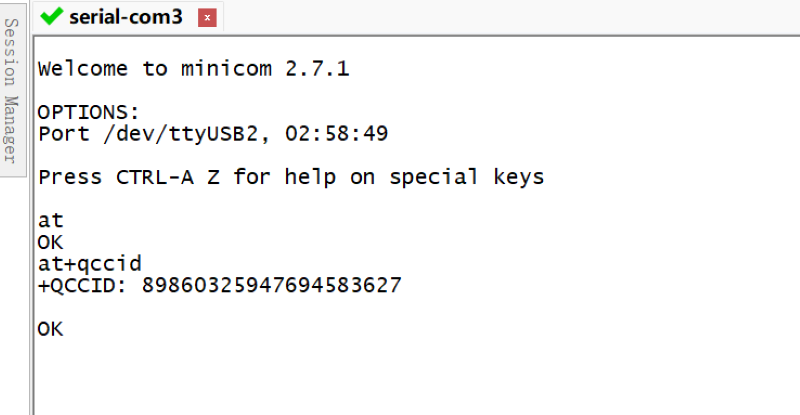The image size is (800, 415).
Task: Click the minicom version number 2.7.1
Action: coord(317,69)
